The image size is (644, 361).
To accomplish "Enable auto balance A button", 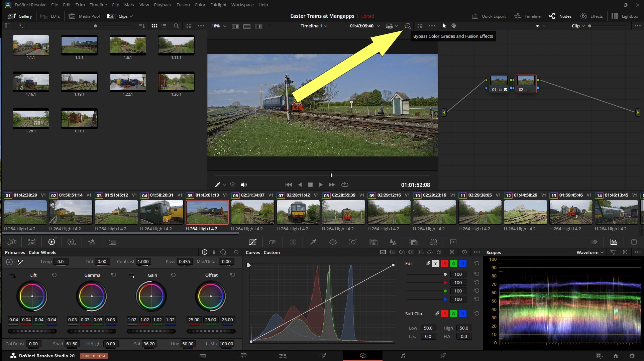I will pyautogui.click(x=9, y=262).
